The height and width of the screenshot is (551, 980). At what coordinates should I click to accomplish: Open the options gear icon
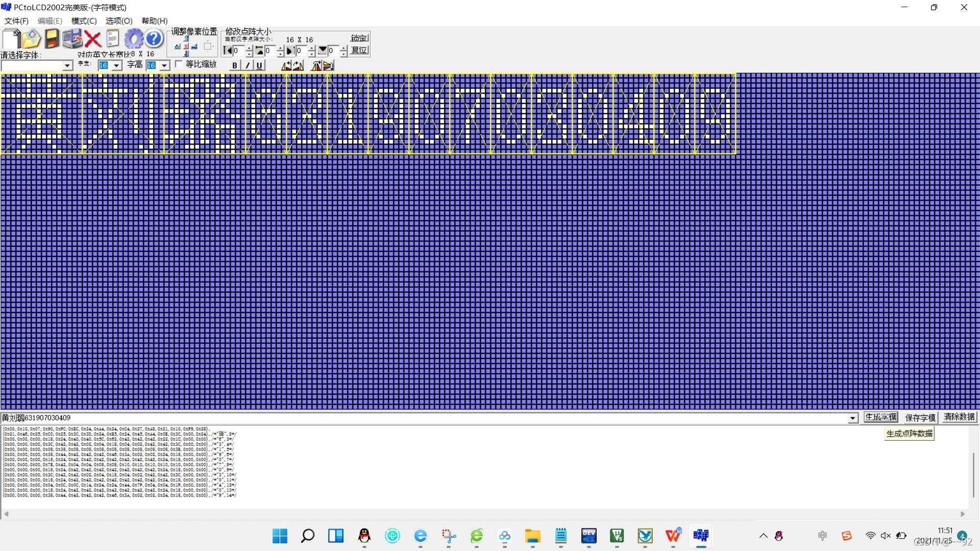[x=134, y=39]
